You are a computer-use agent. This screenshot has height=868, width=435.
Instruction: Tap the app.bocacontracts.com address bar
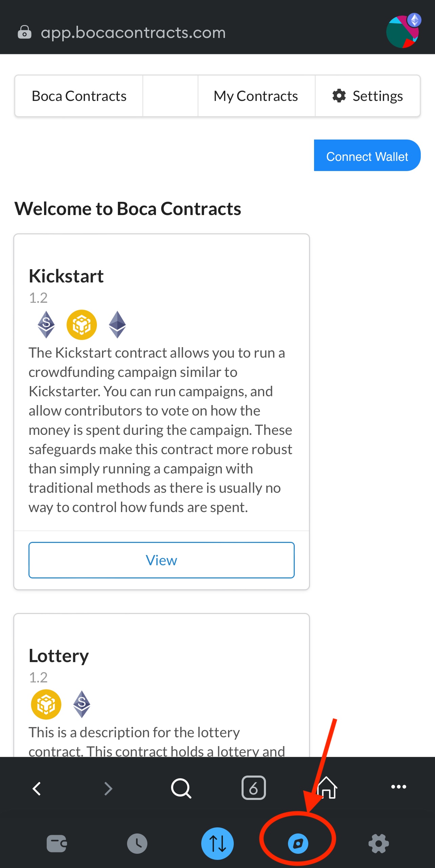point(133,33)
